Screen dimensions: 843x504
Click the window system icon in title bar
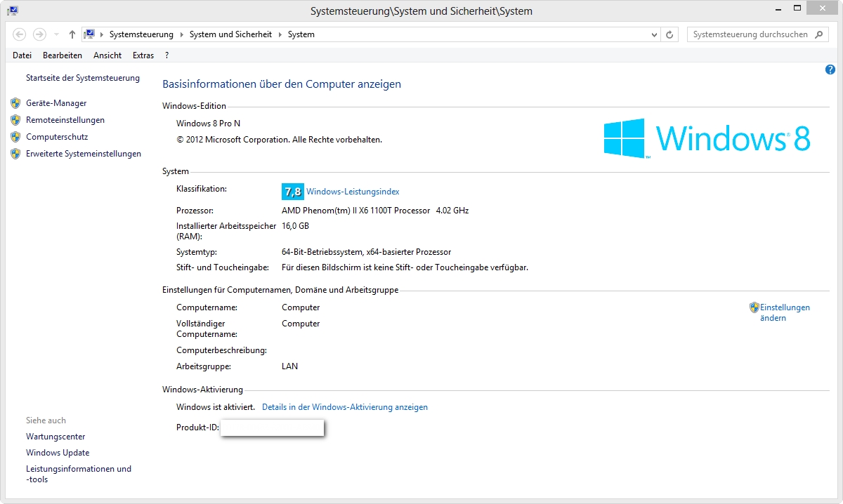click(13, 11)
